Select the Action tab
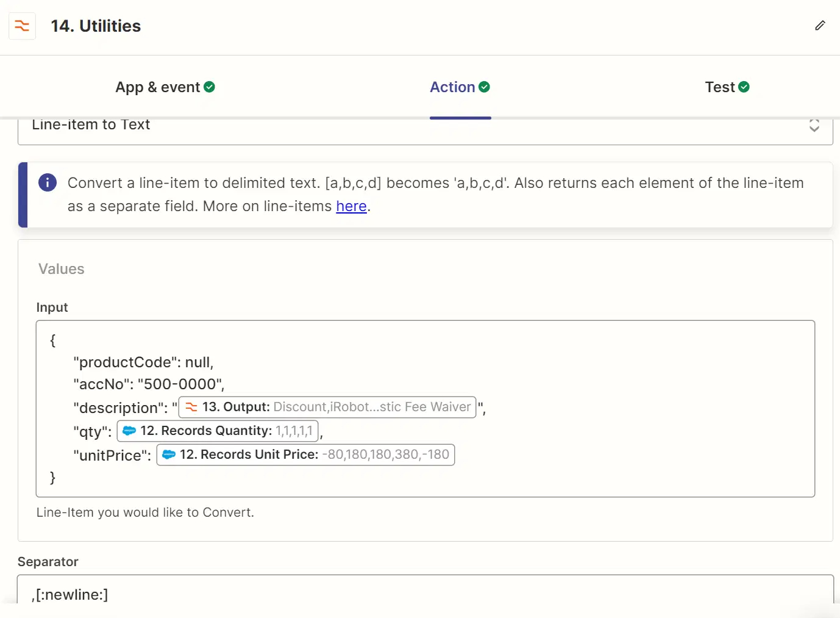 tap(460, 87)
